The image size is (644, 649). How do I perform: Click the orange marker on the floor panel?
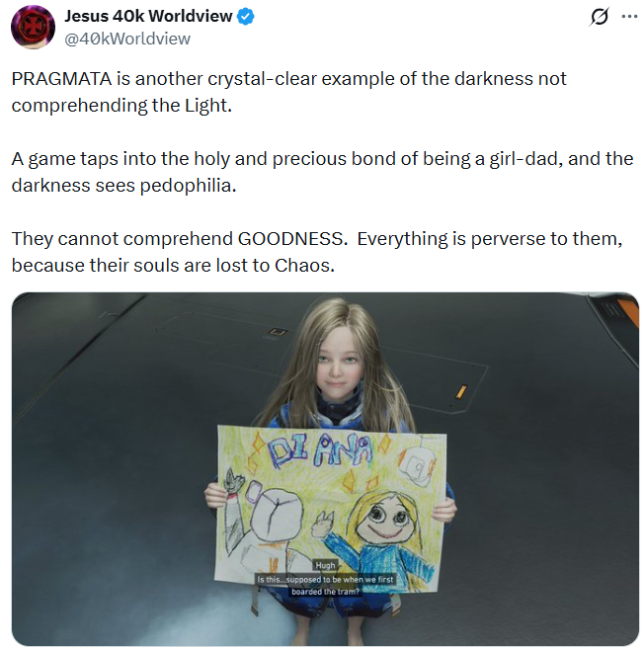pyautogui.click(x=461, y=391)
